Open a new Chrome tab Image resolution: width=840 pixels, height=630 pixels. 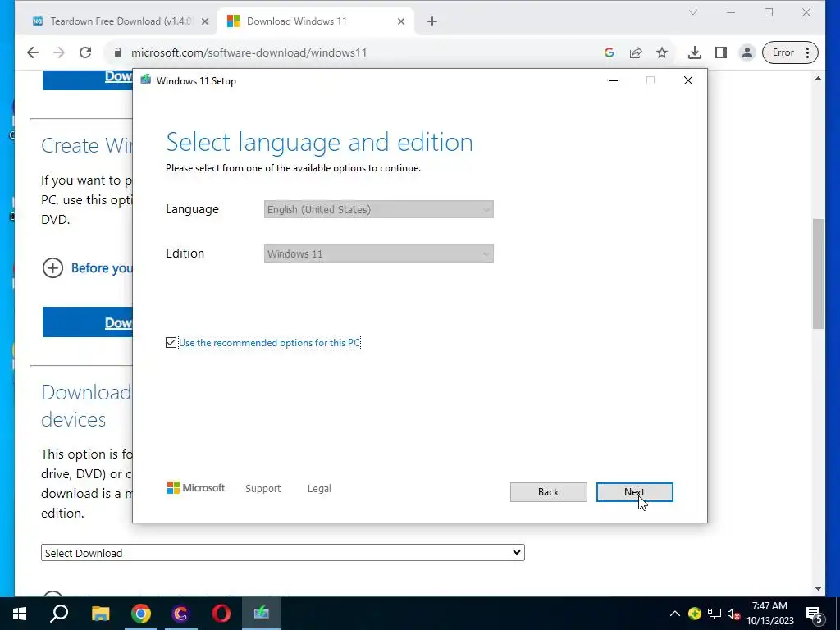[x=432, y=21]
